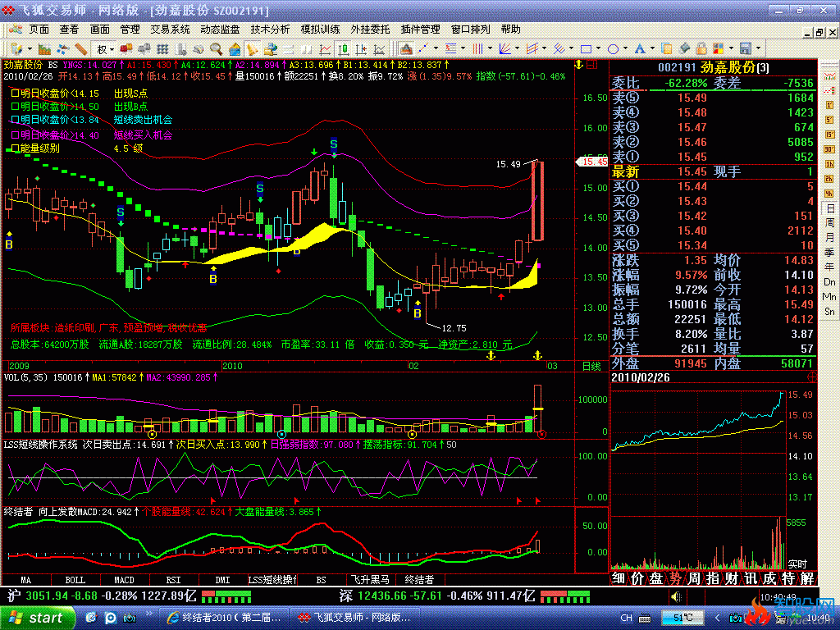This screenshot has width=840, height=630.
Task: Select the rectangle drawing tool
Action: [x=586, y=49]
